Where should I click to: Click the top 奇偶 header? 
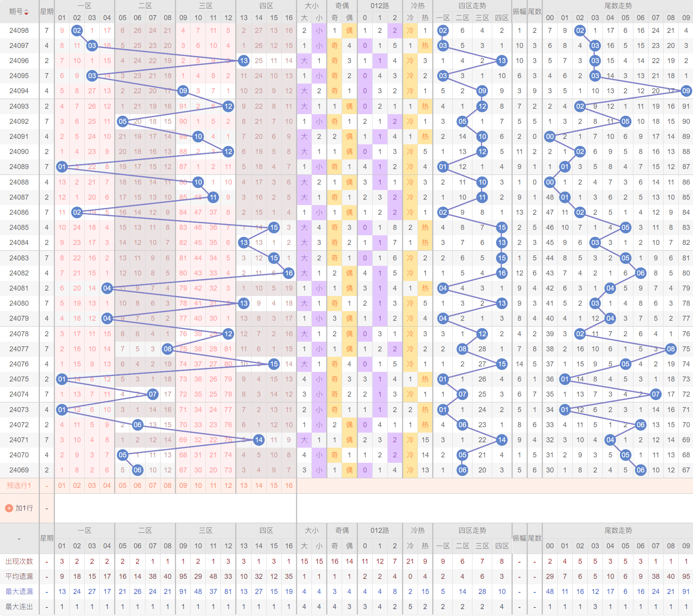pyautogui.click(x=342, y=6)
